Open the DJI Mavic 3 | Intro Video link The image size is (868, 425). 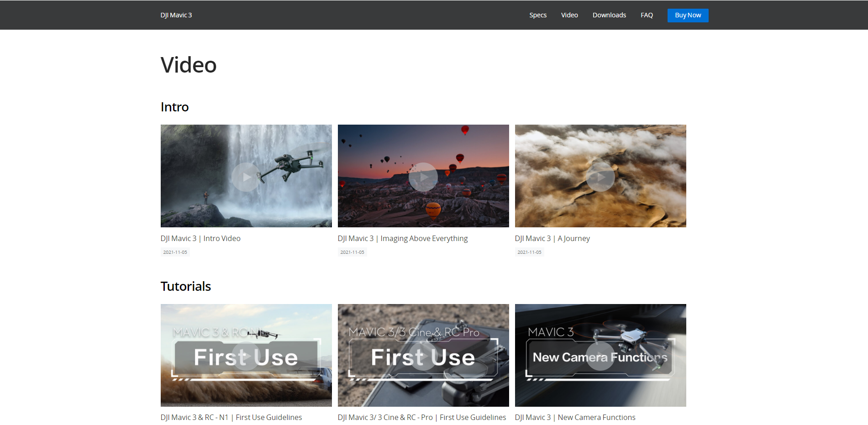coord(200,238)
